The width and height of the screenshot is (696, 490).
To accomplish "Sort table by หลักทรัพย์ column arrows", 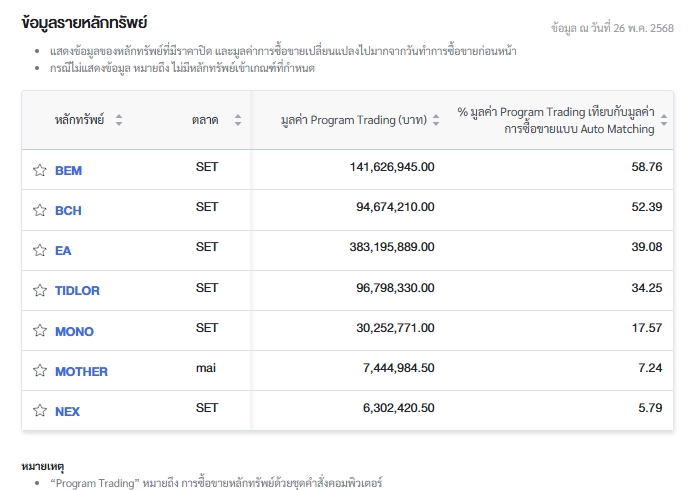I will coord(119,120).
